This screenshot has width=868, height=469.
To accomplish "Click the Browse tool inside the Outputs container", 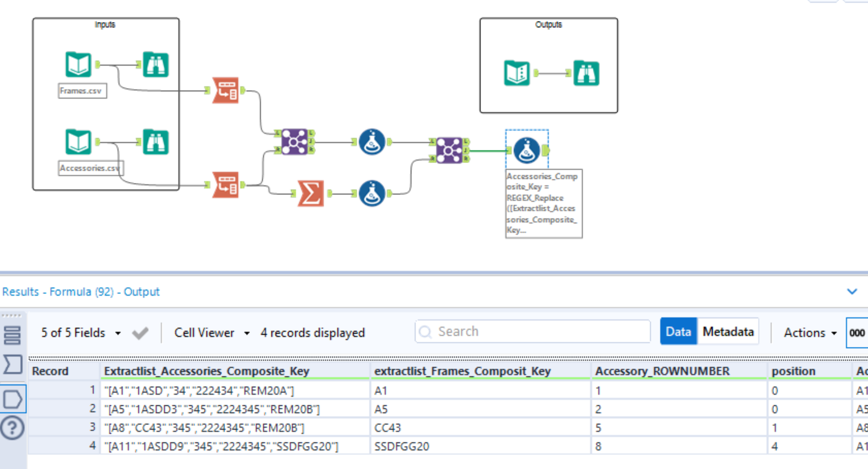I will click(586, 72).
